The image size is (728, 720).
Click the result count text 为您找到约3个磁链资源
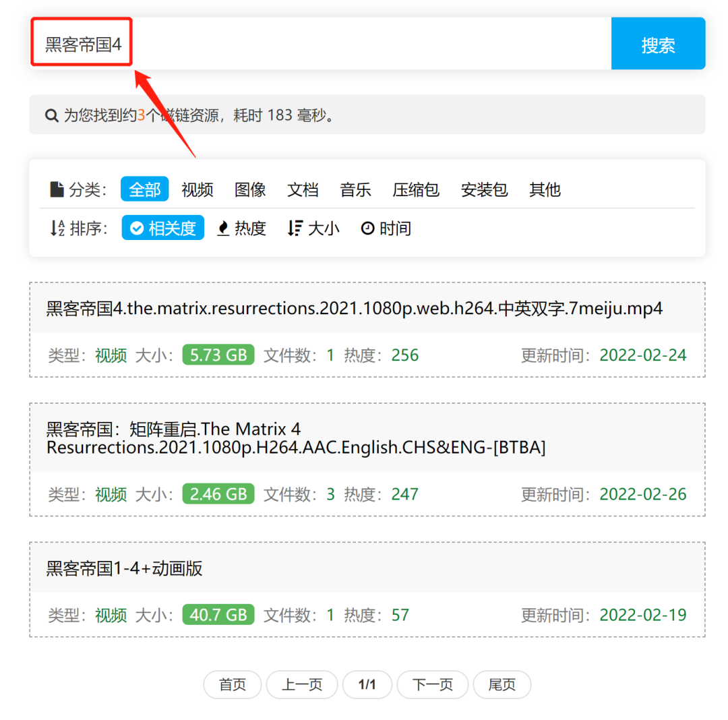[141, 115]
